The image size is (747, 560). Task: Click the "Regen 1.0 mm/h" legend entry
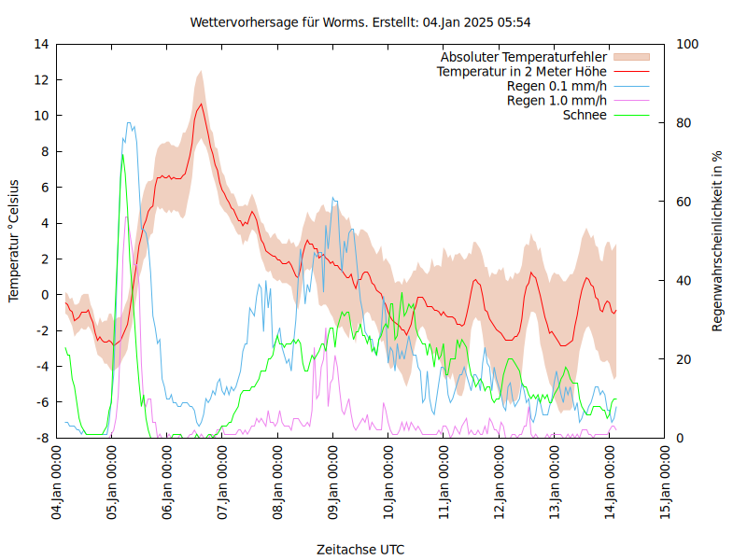pos(557,100)
